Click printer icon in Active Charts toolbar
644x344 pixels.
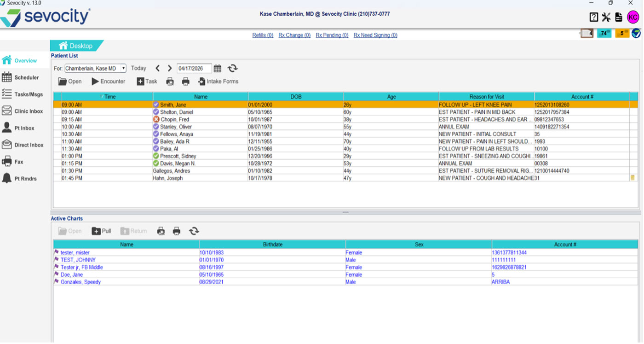(x=177, y=231)
